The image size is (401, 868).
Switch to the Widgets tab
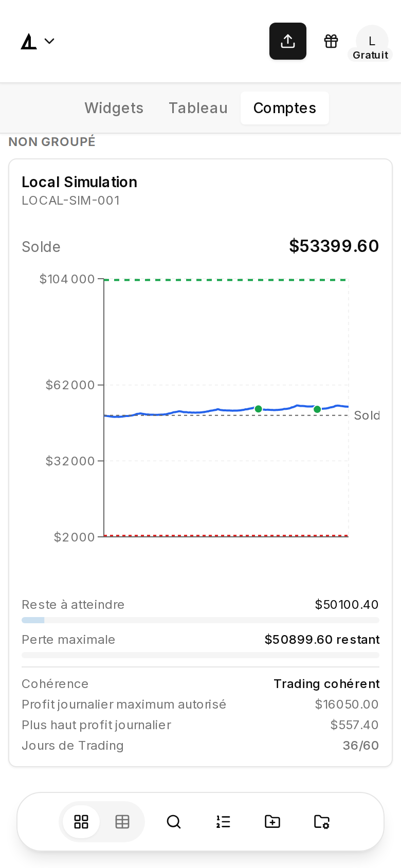click(114, 108)
